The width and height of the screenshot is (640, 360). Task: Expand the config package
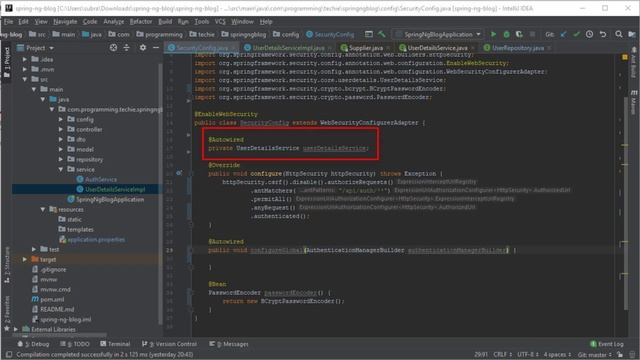[60, 119]
